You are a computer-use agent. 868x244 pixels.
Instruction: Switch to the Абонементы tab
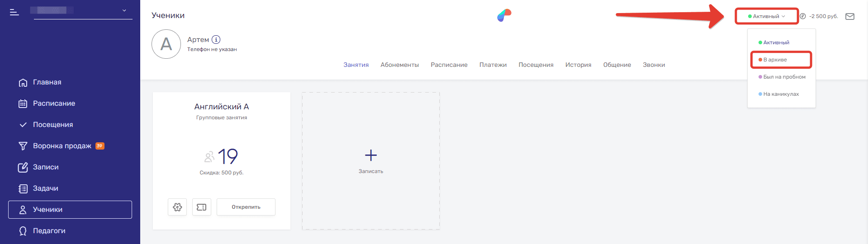point(399,65)
